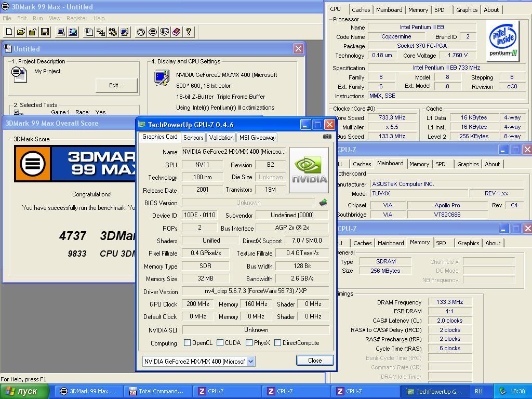Screen dimensions: 532x399
Task: Click the Save floppy disk toolbar icon
Action: pyautogui.click(x=45, y=32)
